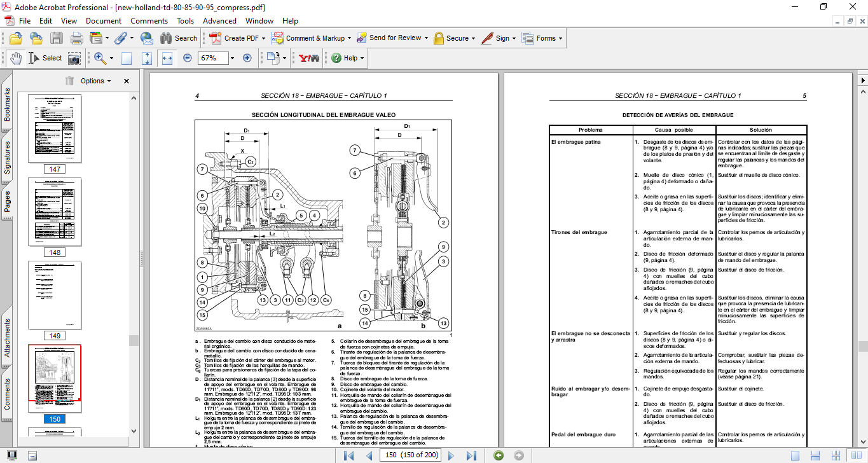Viewport: 868px width, 463px height.
Task: Expand the Comment & Markup dropdown
Action: tap(349, 38)
